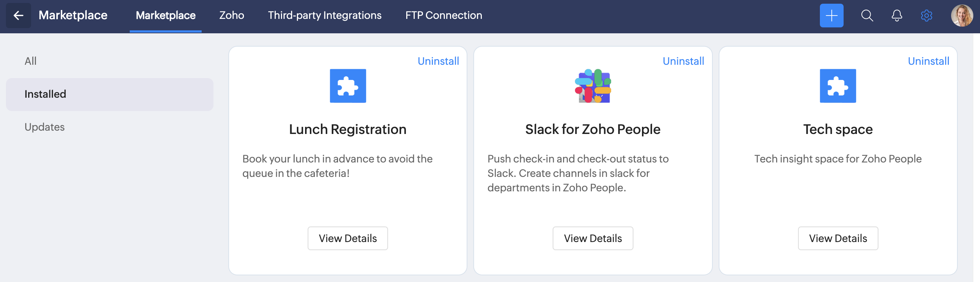
Task: Select the Marketplace tab
Action: pyautogui.click(x=165, y=16)
